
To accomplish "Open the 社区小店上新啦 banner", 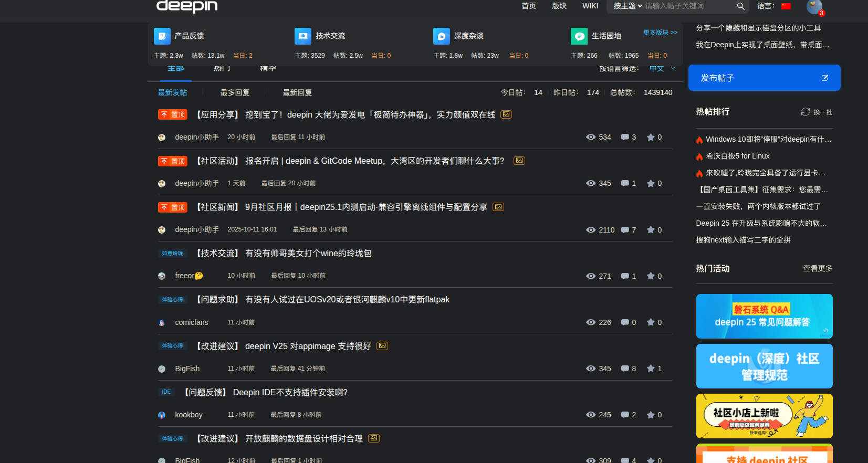I will click(764, 416).
